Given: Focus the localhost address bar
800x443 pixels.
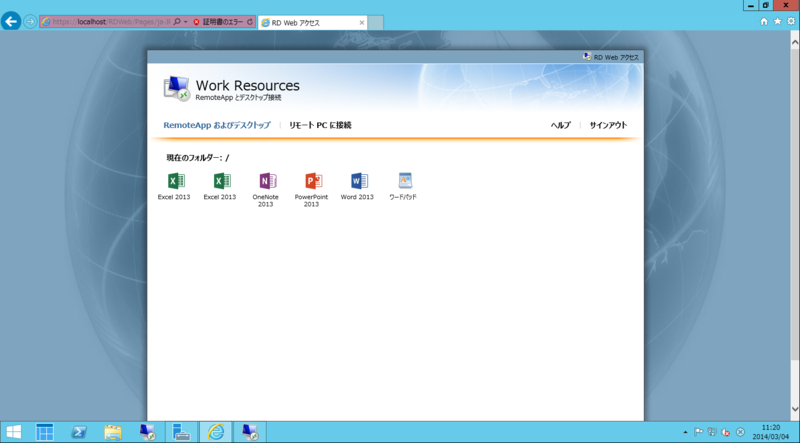Looking at the screenshot, I should pyautogui.click(x=107, y=22).
